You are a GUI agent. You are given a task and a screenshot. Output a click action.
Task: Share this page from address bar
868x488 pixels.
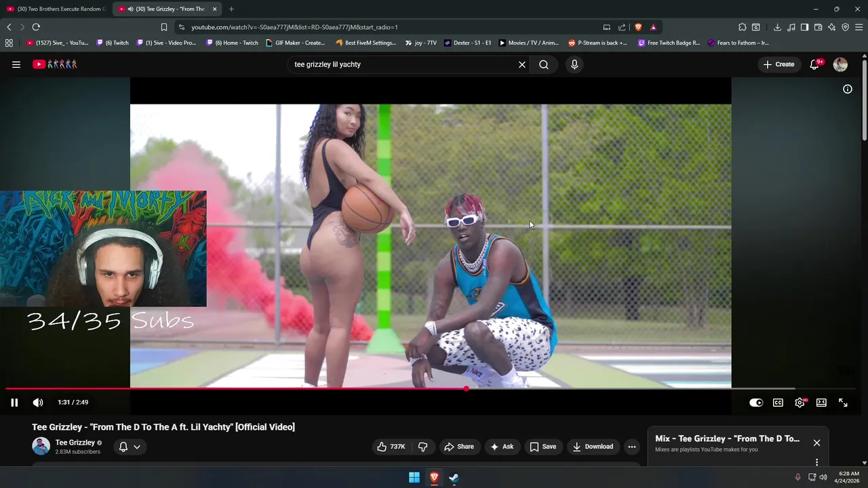(622, 27)
